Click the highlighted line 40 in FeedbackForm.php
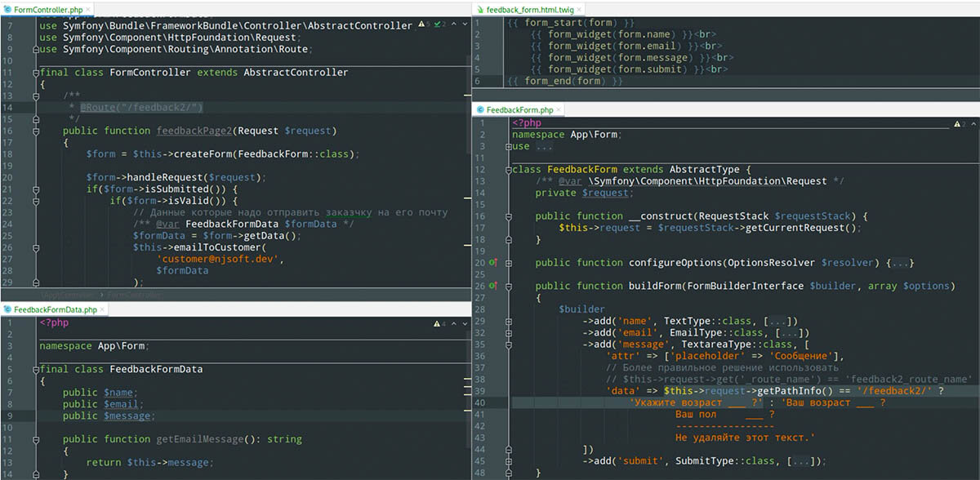 [x=694, y=402]
